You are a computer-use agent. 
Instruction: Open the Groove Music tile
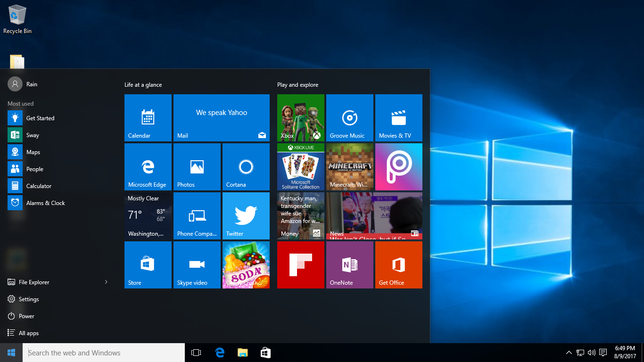(x=350, y=118)
